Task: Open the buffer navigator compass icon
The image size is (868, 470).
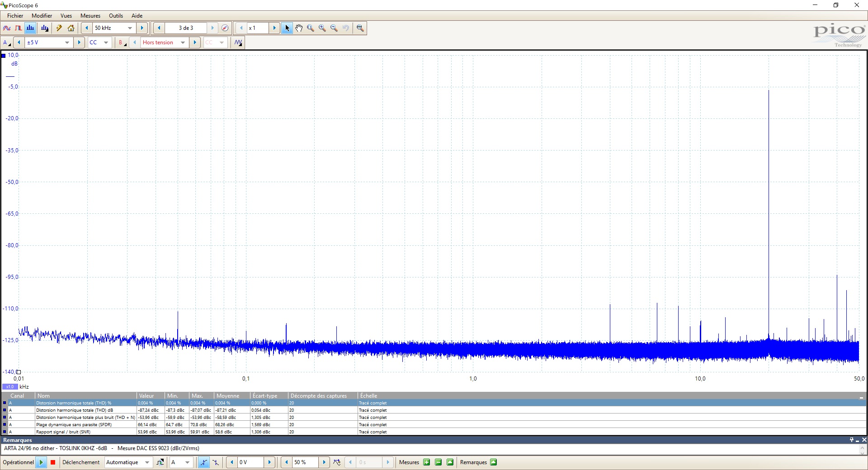Action: 225,28
